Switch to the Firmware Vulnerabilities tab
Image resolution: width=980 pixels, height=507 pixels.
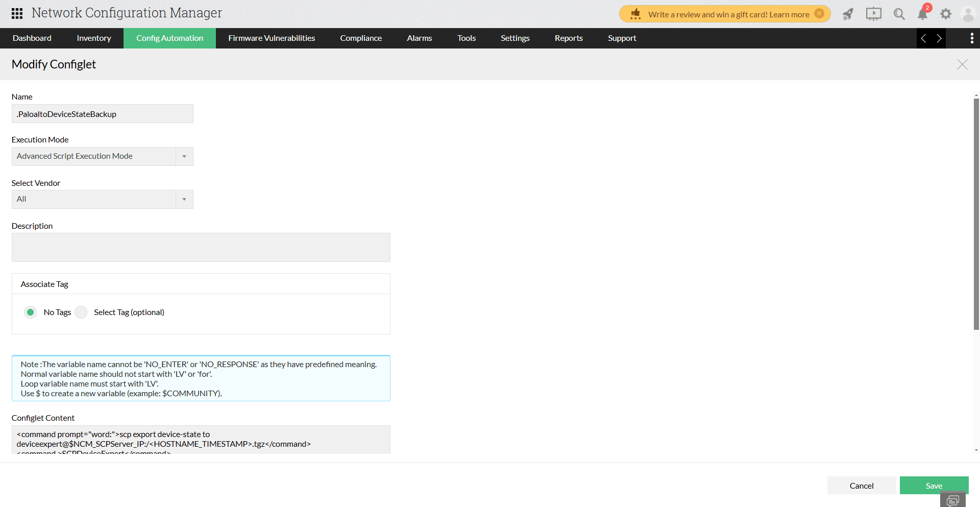click(x=272, y=38)
